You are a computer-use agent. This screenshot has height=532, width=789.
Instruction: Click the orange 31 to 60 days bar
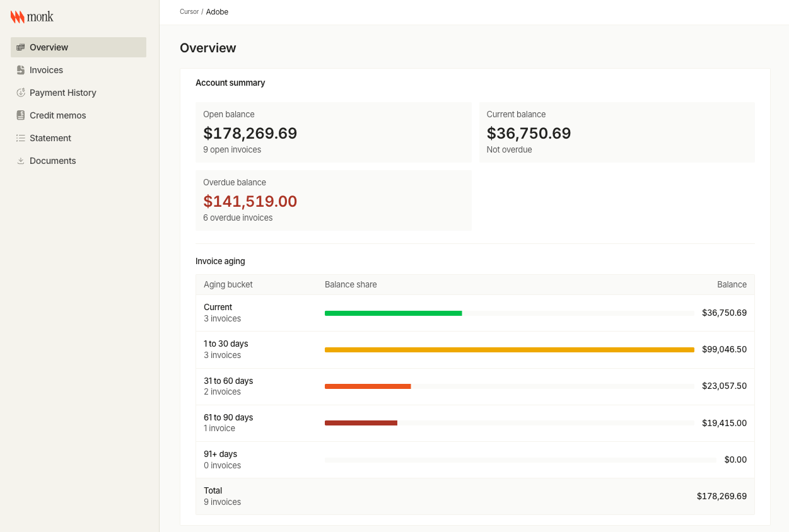[x=368, y=386]
